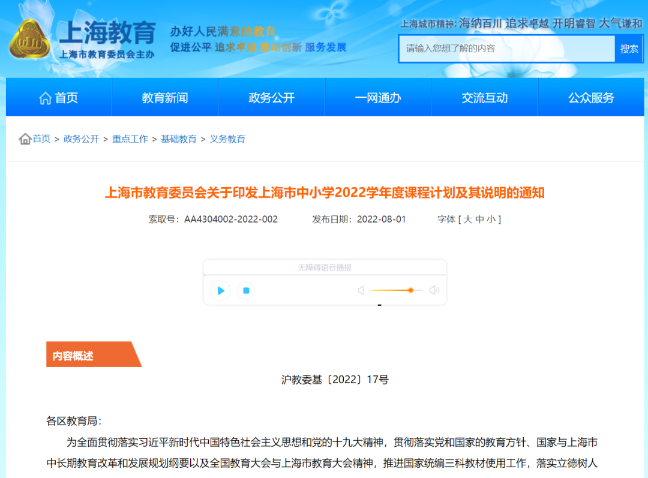Go to 首页 breadcrumb link
The height and width of the screenshot is (478, 648).
point(42,139)
